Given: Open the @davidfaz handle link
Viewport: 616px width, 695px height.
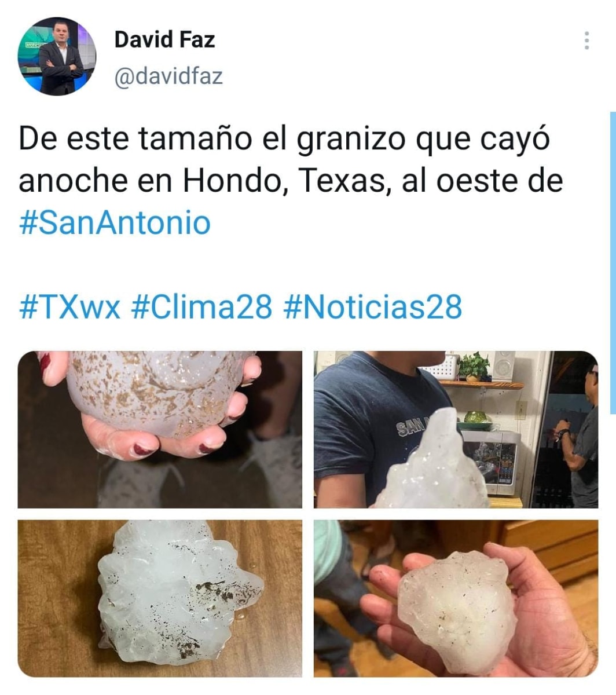Looking at the screenshot, I should pos(168,76).
